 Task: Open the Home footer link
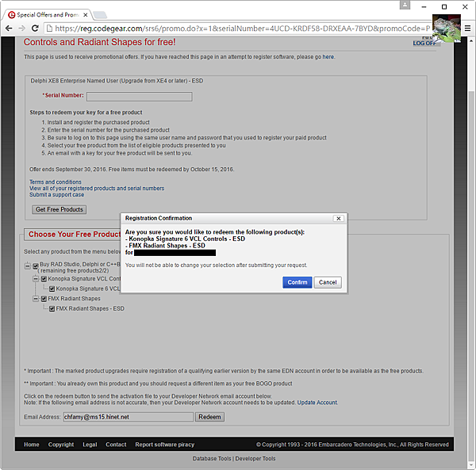coord(32,445)
